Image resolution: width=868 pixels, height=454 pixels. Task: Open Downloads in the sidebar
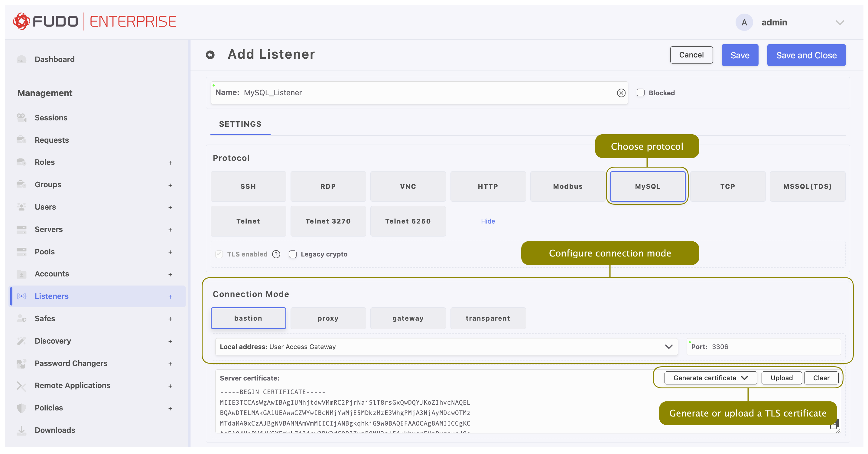[55, 430]
